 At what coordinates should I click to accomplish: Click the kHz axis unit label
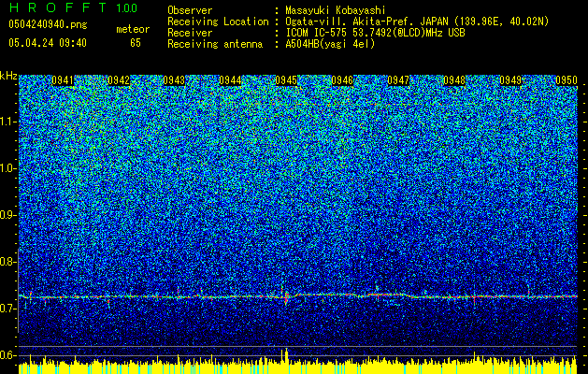8,76
